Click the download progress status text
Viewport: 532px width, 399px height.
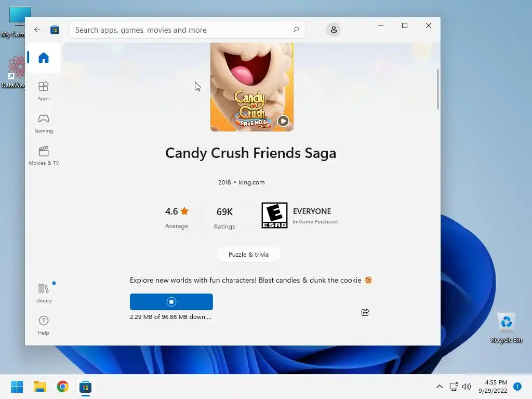(x=170, y=317)
